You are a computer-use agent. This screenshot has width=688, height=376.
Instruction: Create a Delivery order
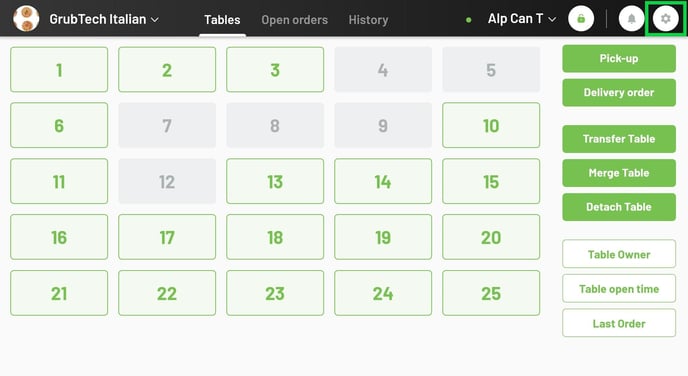click(619, 93)
